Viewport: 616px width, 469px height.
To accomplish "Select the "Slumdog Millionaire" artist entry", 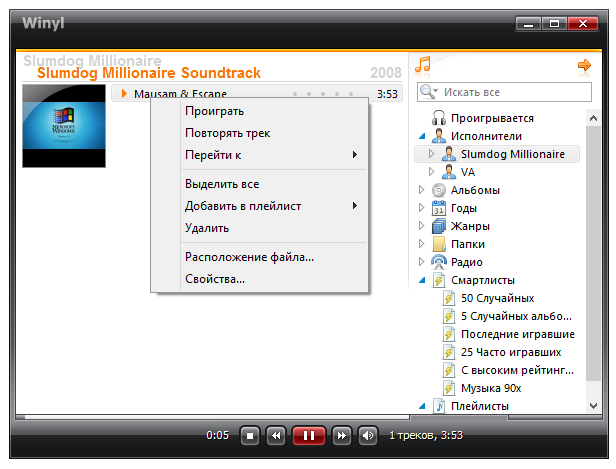I will point(497,154).
